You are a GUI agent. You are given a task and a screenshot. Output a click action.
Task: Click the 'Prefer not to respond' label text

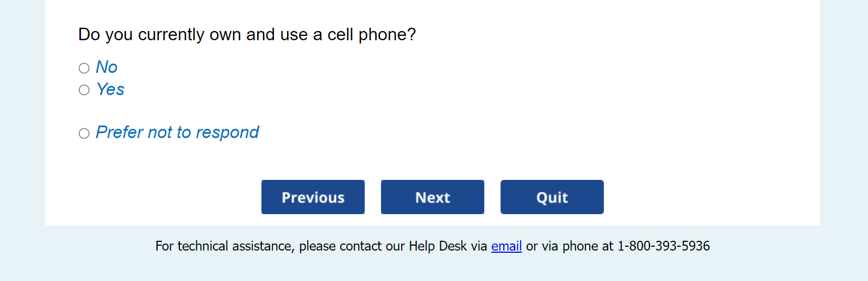[x=177, y=132]
